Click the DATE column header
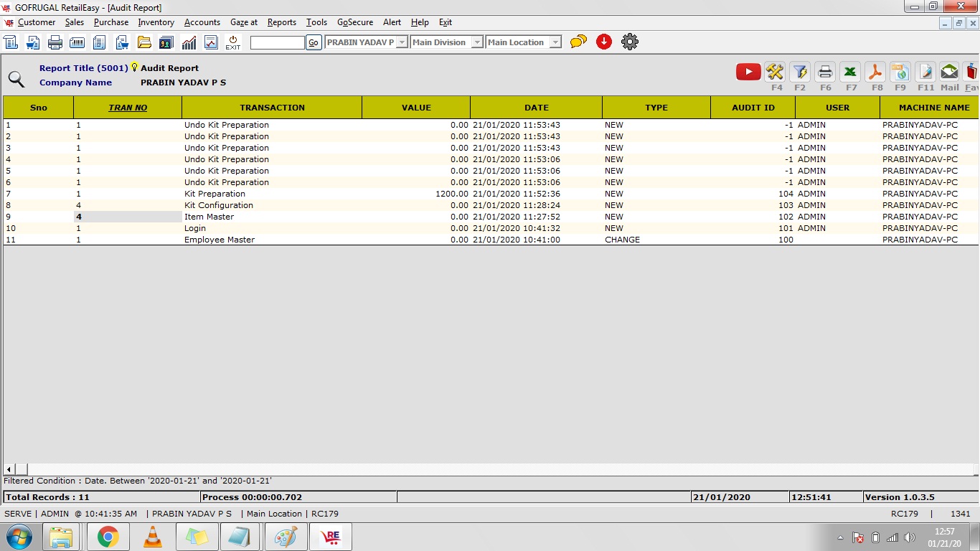 pyautogui.click(x=536, y=108)
